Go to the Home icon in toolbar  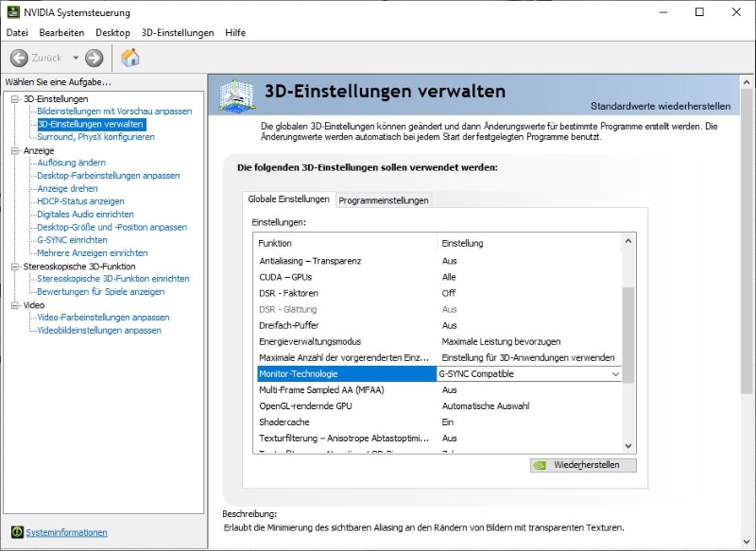130,58
